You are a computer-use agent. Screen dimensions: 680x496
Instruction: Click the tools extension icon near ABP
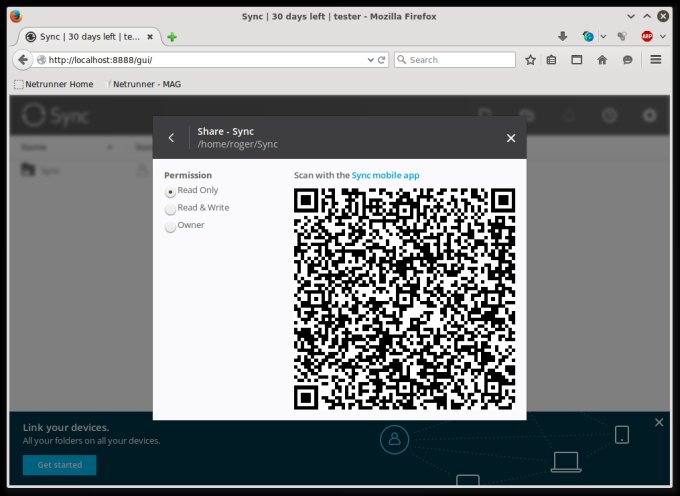coord(622,36)
